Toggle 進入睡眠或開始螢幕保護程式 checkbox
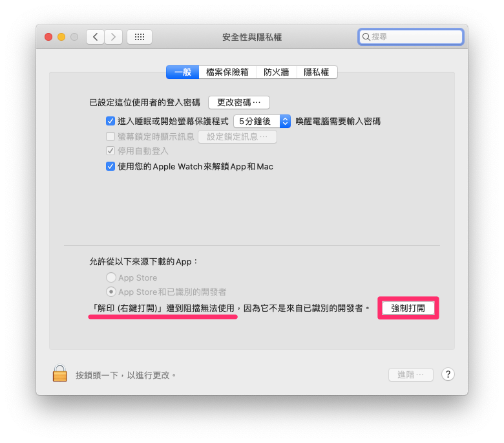This screenshot has height=443, width=504. tap(110, 122)
